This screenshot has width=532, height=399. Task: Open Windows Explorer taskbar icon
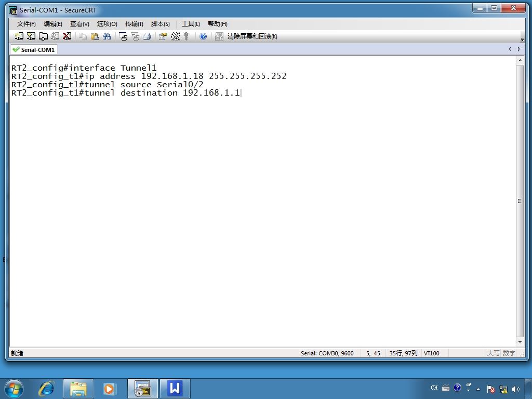point(78,389)
